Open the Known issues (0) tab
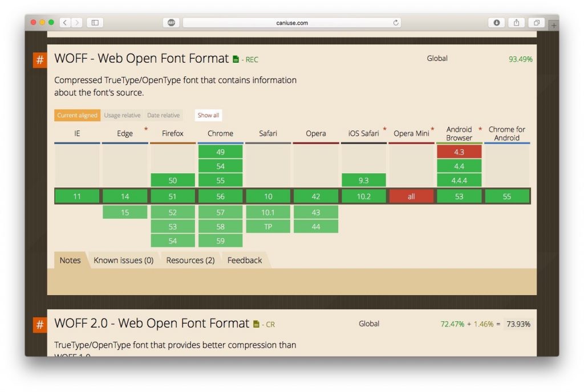 (124, 260)
